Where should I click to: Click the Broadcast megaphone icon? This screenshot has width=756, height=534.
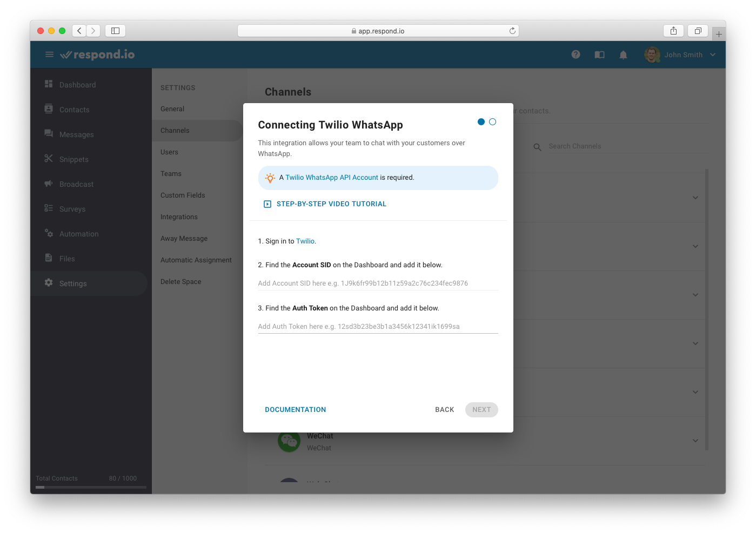tap(49, 184)
